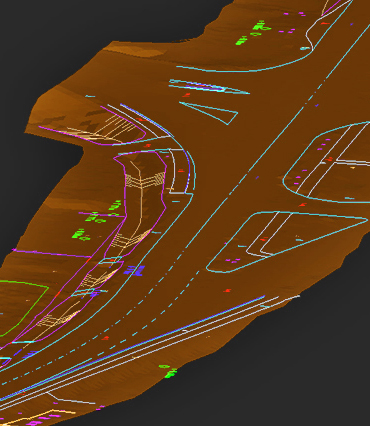Click the small cyan oval near the top right curve
Viewport: 370px width, 426px height.
tap(305, 48)
